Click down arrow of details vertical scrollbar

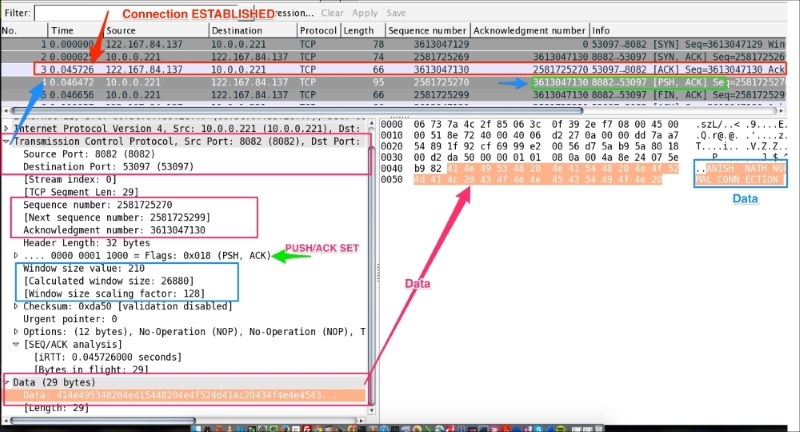pos(372,410)
